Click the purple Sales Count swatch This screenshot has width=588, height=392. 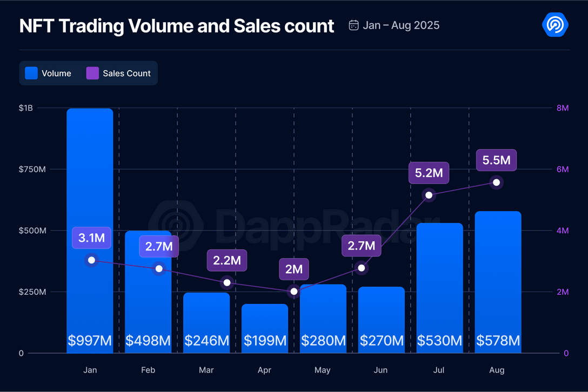[92, 73]
